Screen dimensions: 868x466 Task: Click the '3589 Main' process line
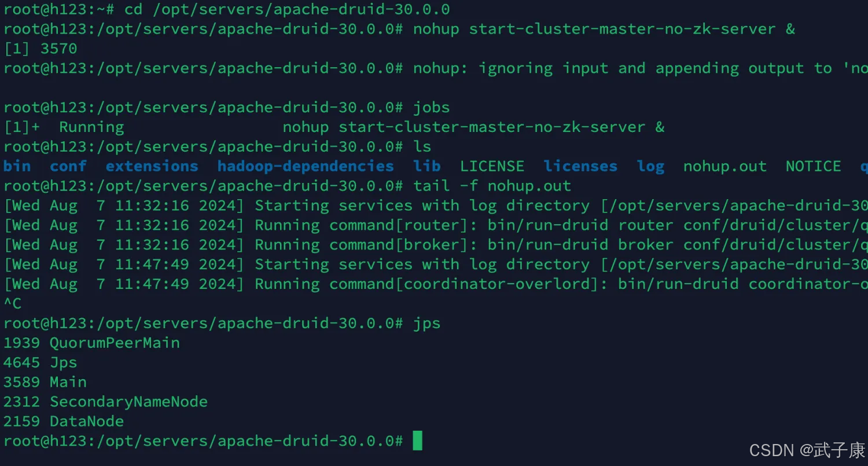tap(45, 382)
